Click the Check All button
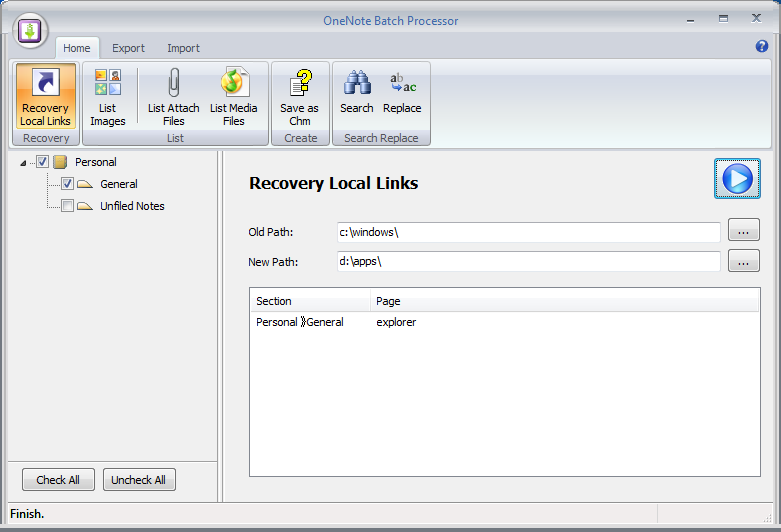 (x=58, y=480)
